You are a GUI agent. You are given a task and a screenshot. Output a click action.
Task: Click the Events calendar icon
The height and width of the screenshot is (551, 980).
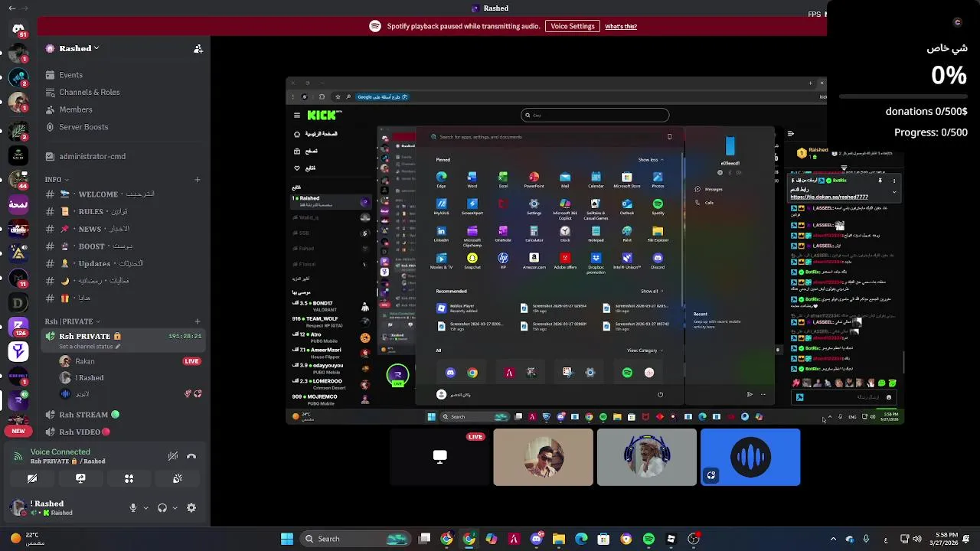pos(51,75)
